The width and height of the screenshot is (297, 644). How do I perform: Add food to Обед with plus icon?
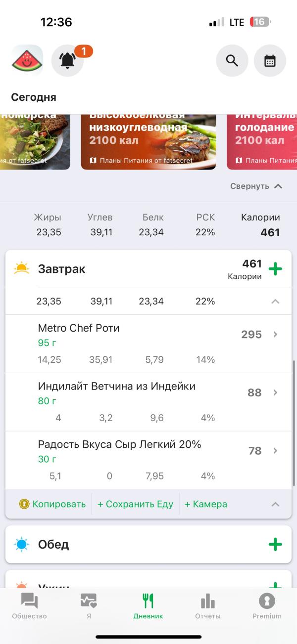pos(275,544)
